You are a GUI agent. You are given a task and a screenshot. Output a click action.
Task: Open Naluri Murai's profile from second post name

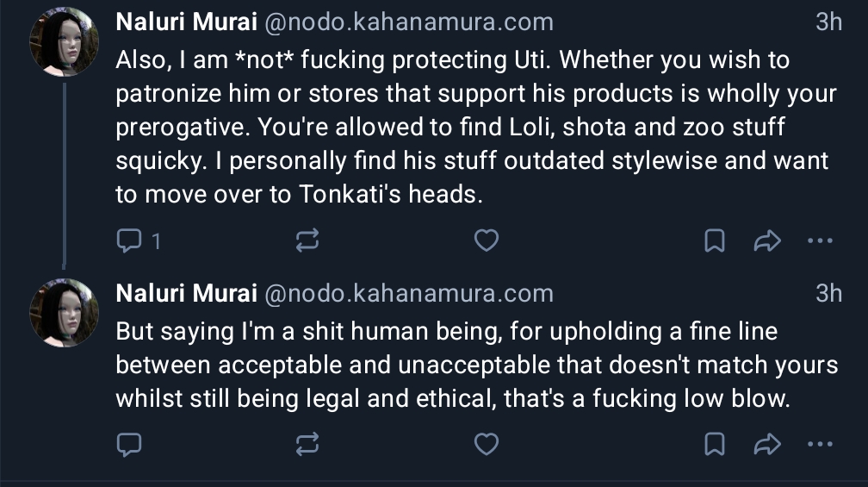tap(186, 293)
